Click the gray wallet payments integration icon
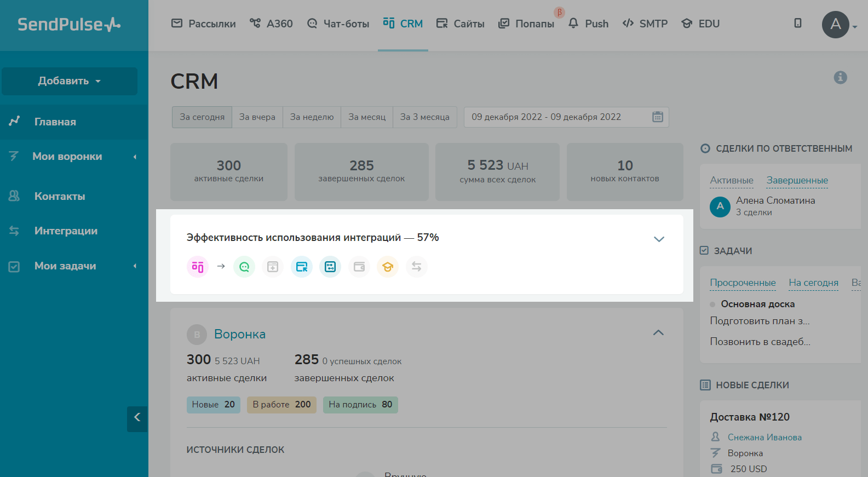This screenshot has width=868, height=477. tap(359, 267)
